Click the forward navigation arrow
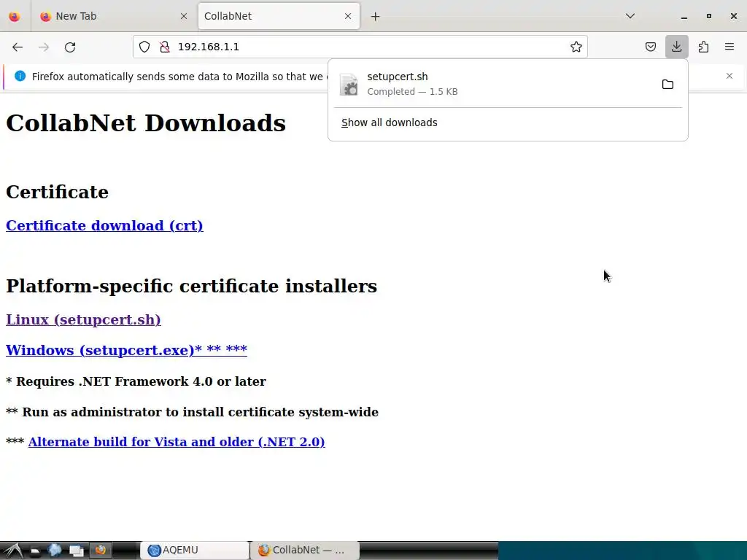747x560 pixels. (x=44, y=47)
